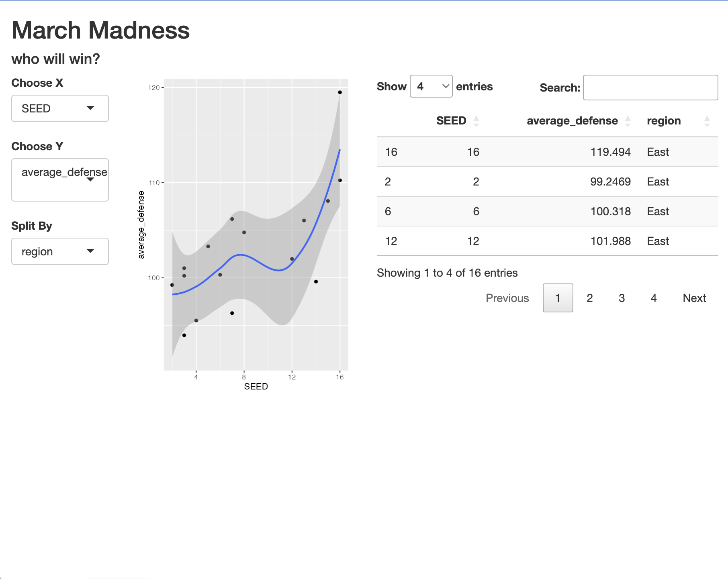Change the Show entries count selector

431,86
